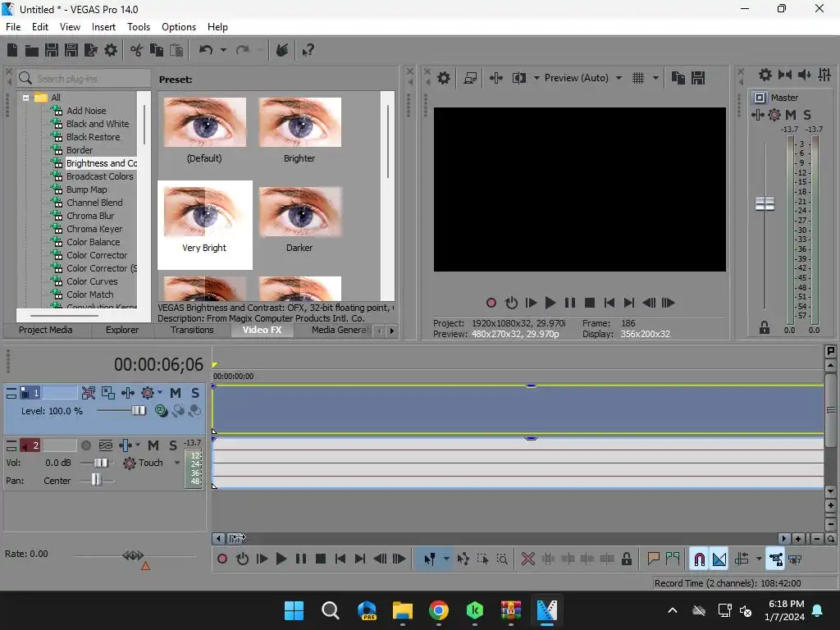Open the File menu
The width and height of the screenshot is (840, 630).
point(13,27)
